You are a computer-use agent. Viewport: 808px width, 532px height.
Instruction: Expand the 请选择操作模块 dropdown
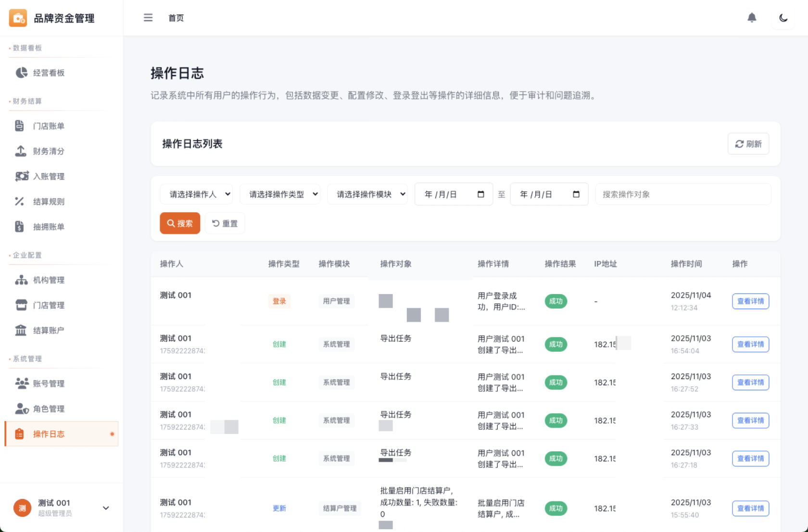click(367, 194)
